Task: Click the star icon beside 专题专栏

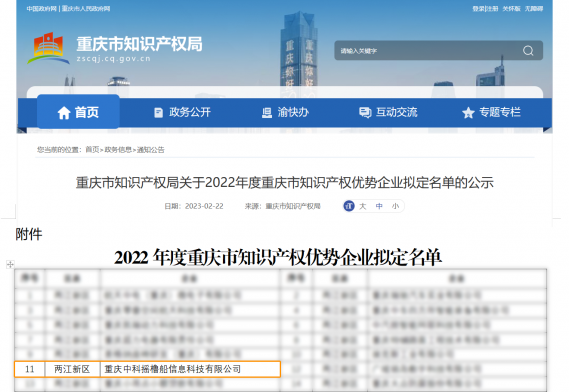Action: pyautogui.click(x=468, y=113)
